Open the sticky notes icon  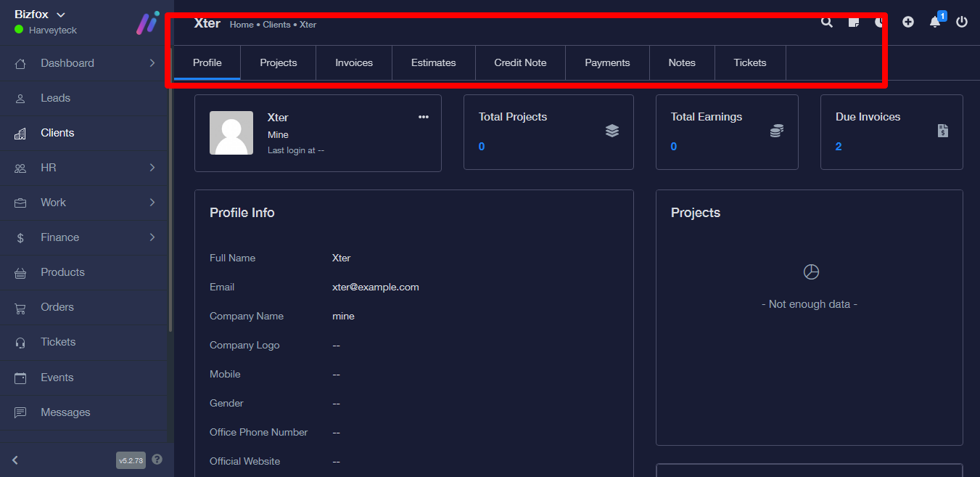click(854, 23)
